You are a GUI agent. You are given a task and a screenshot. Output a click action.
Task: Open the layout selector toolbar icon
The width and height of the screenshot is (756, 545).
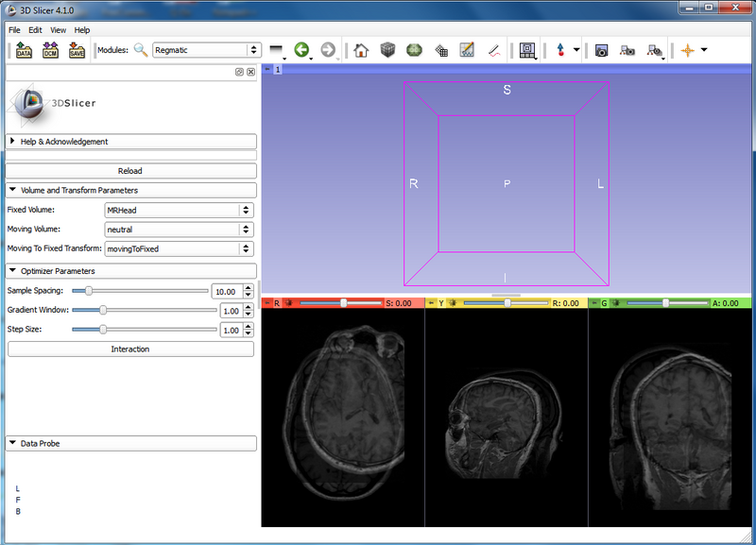point(527,50)
